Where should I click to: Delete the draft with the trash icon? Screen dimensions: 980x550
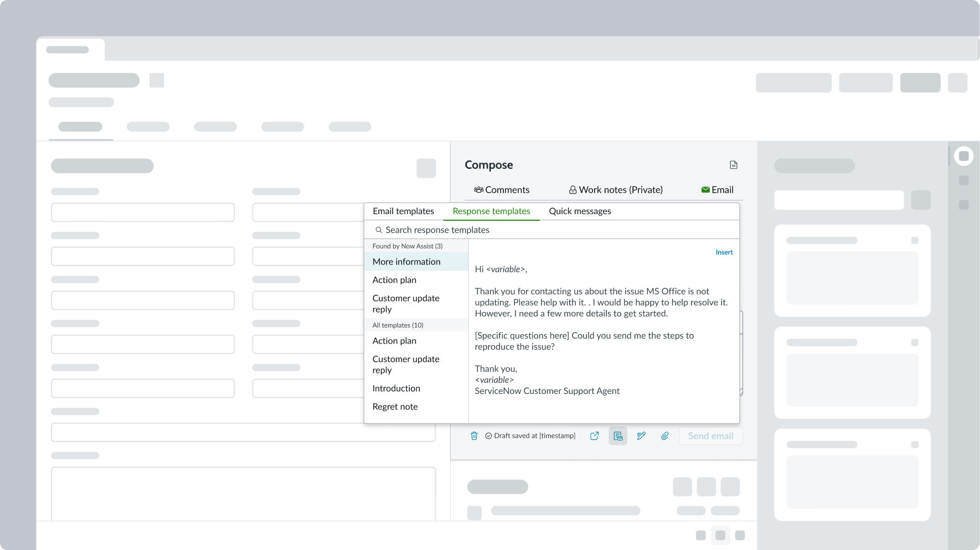[474, 436]
